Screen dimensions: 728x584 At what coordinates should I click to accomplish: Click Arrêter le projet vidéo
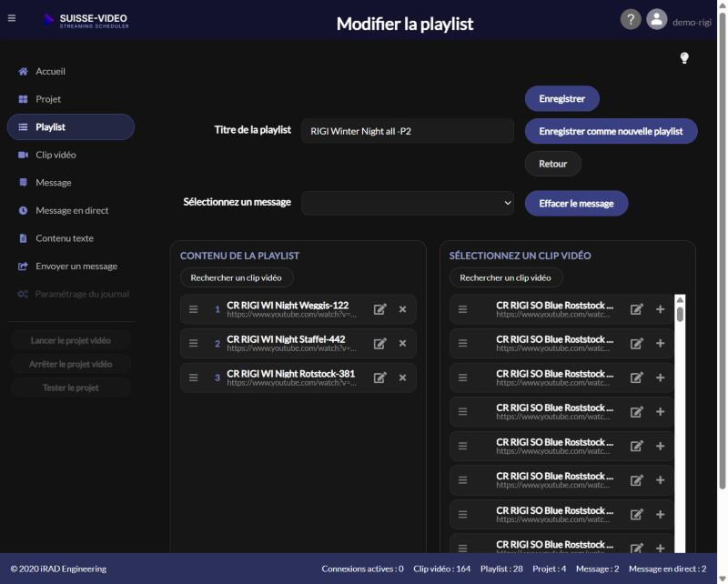71,365
